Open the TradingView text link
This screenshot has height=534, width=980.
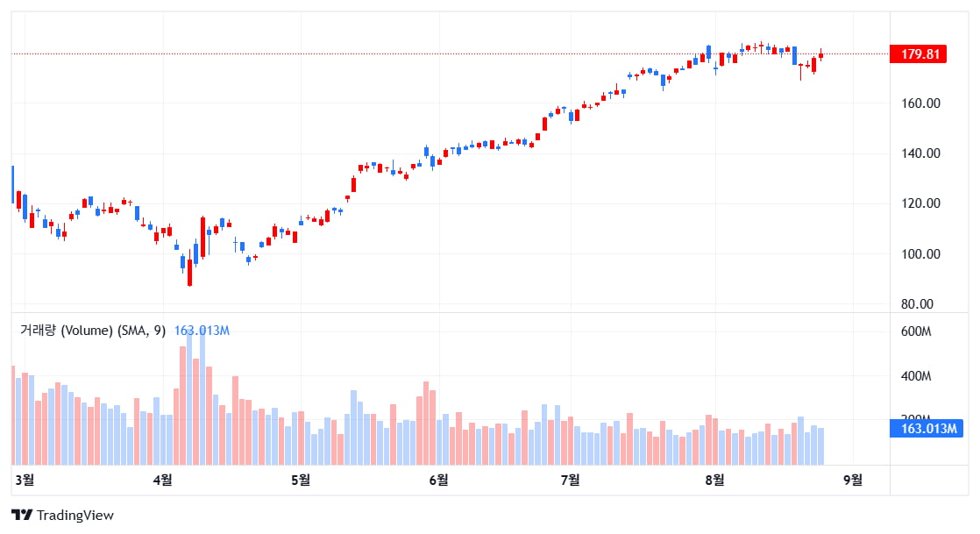[x=75, y=516]
